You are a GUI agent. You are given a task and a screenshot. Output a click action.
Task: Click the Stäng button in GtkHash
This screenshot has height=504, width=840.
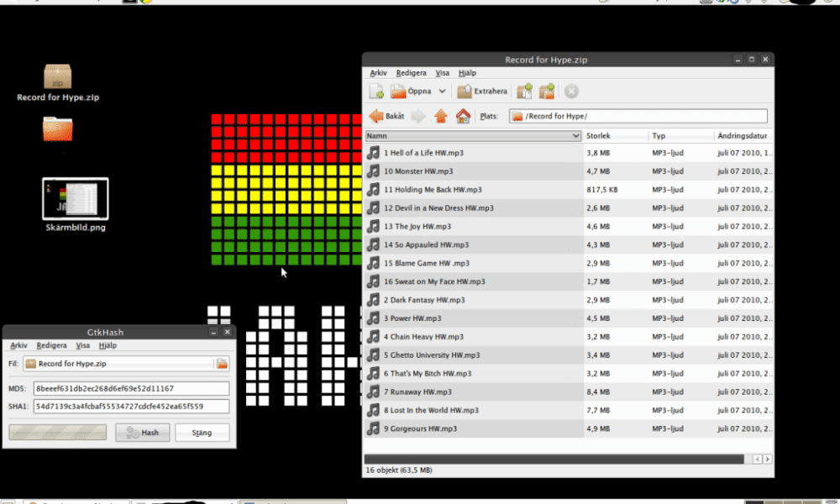202,433
